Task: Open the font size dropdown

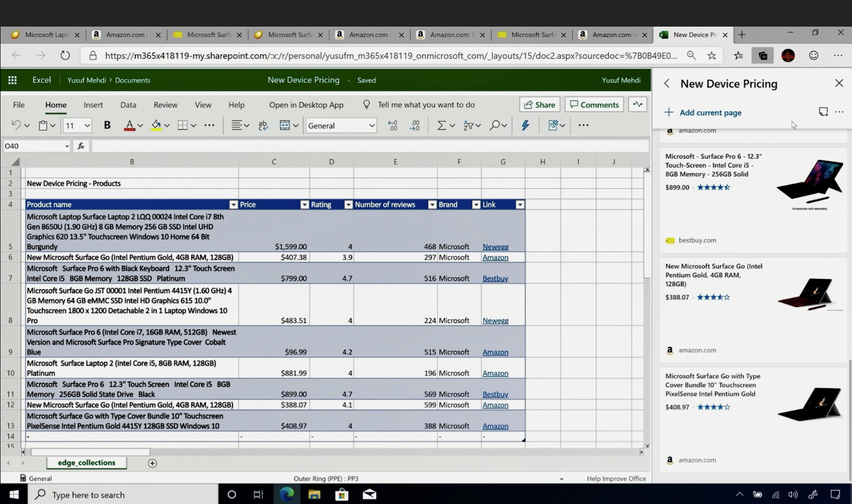Action: tap(87, 125)
